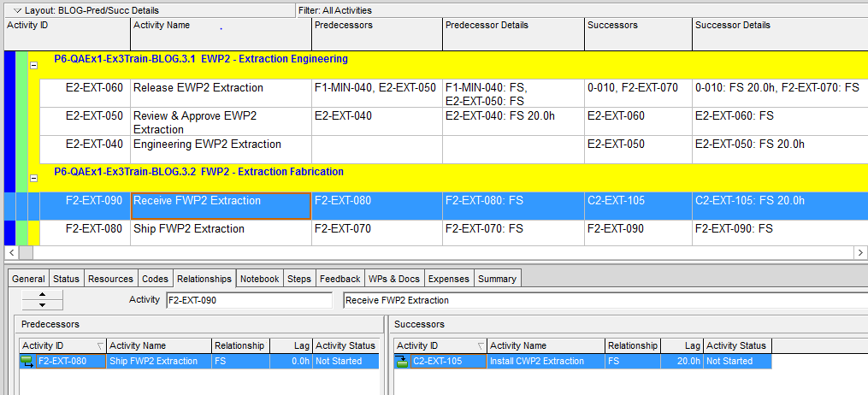The width and height of the screenshot is (868, 395).
Task: Click the successor C2-EXT-105 relationship icon
Action: click(402, 361)
